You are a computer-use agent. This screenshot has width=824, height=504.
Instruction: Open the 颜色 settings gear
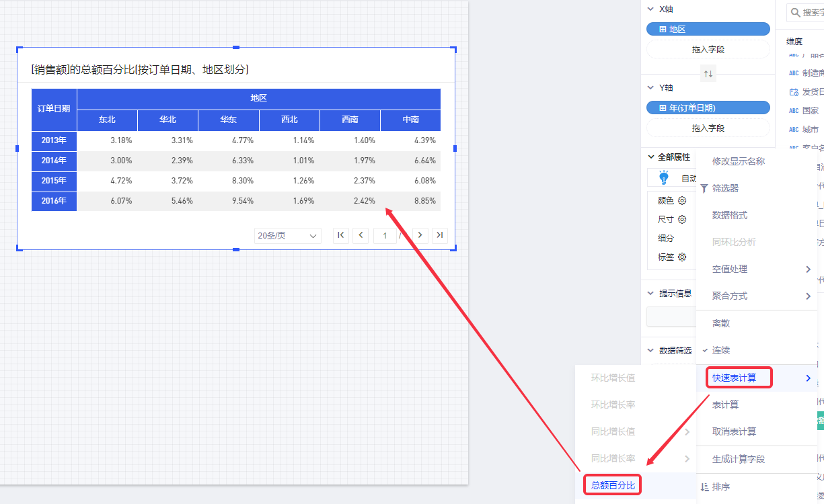coord(682,200)
